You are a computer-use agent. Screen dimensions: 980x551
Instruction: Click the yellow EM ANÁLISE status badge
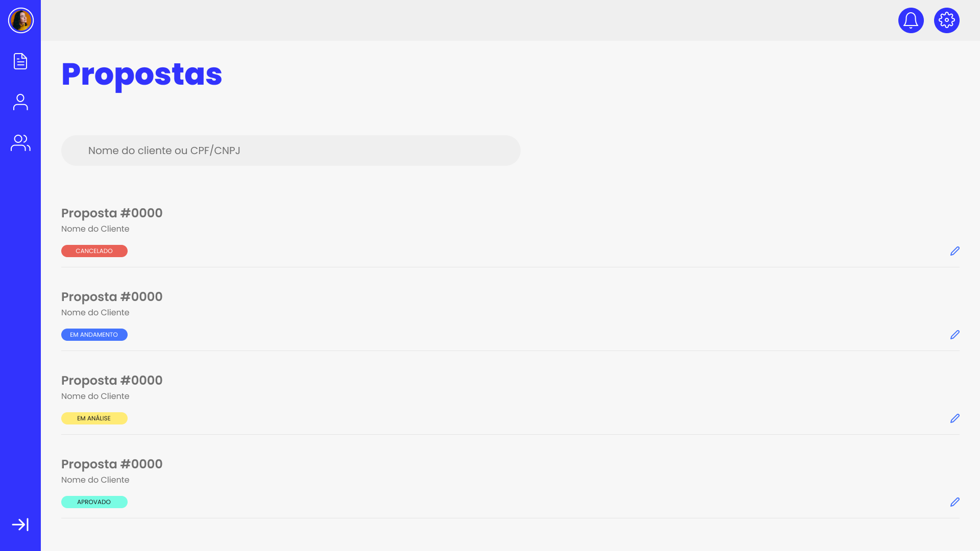(94, 418)
